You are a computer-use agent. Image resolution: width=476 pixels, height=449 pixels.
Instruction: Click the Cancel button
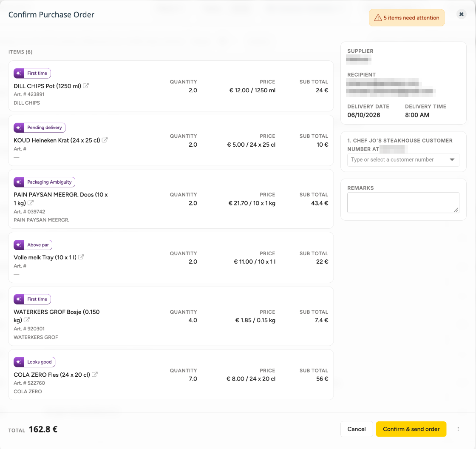point(357,429)
